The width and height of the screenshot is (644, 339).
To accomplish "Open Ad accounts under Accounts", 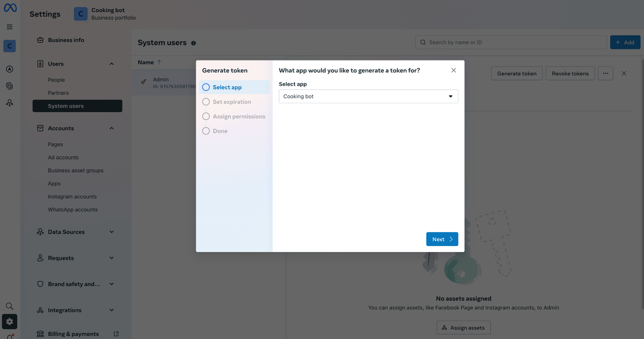I will [x=63, y=158].
